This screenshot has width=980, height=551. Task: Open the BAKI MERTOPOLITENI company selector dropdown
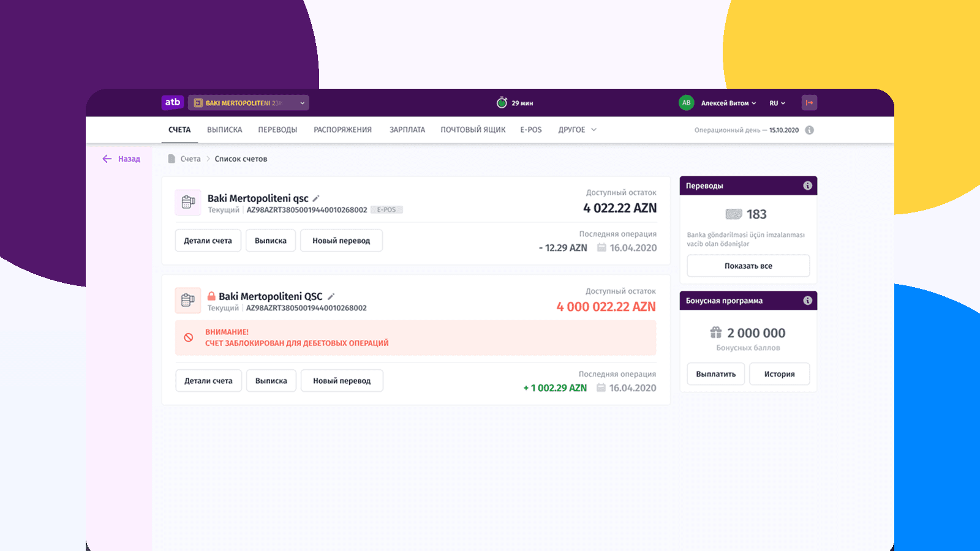[x=249, y=103]
